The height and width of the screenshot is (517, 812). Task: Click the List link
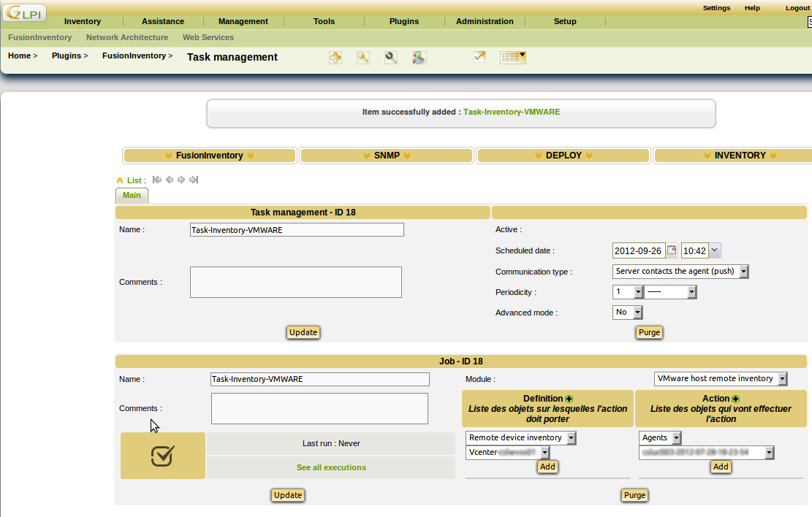(134, 180)
